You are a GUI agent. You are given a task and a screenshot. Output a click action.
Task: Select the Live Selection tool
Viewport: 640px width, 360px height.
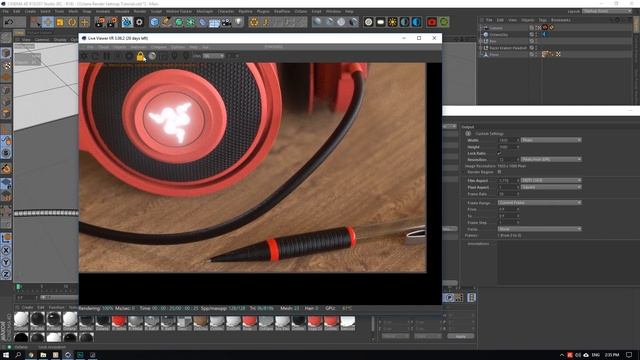[x=36, y=22]
